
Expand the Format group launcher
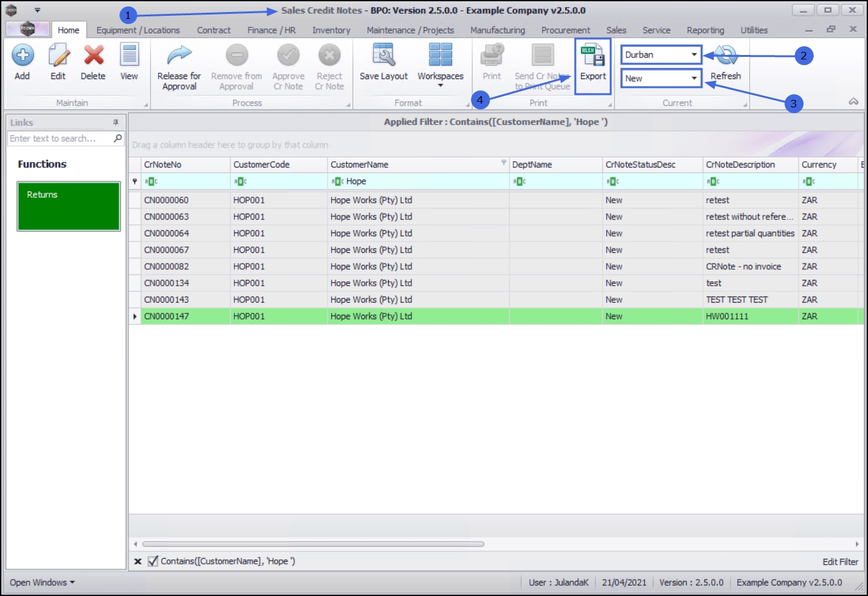pos(467,105)
